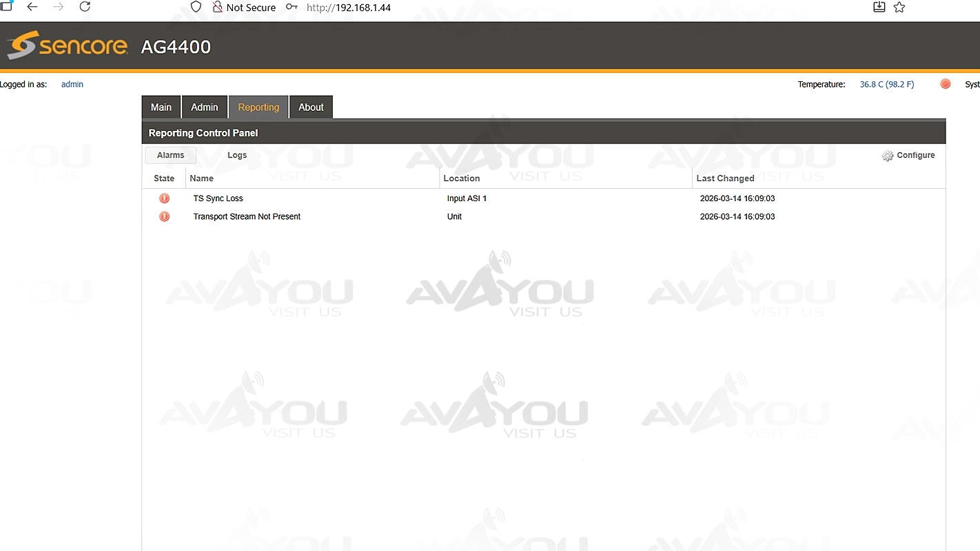The image size is (980, 551).
Task: Open the shield tracking protection icon
Action: click(x=196, y=7)
